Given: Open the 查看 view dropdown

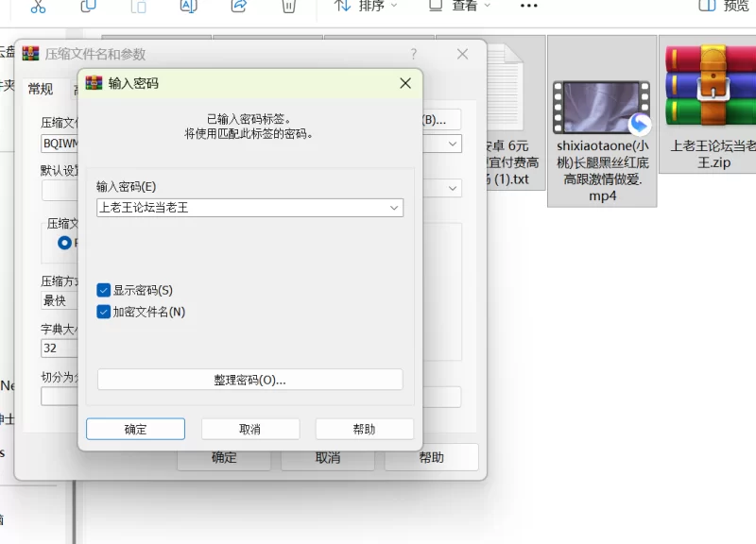Looking at the screenshot, I should tap(460, 7).
